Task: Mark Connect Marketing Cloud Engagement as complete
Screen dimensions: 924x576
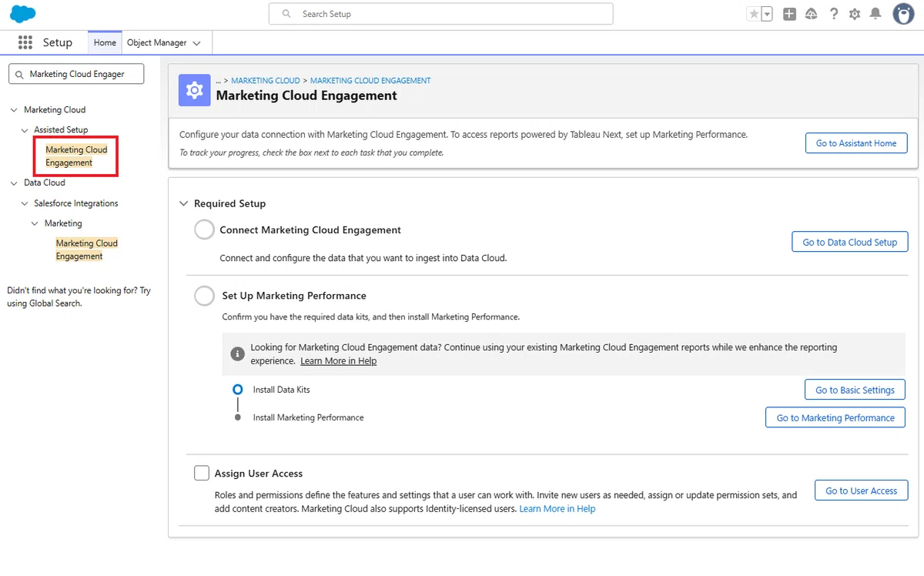Action: (x=204, y=230)
